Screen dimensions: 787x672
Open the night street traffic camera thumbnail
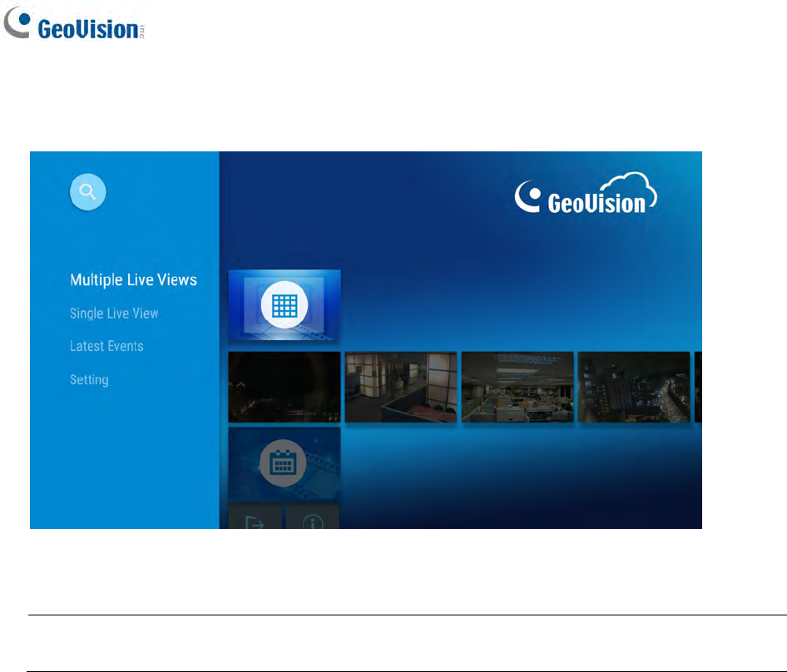[x=634, y=387]
